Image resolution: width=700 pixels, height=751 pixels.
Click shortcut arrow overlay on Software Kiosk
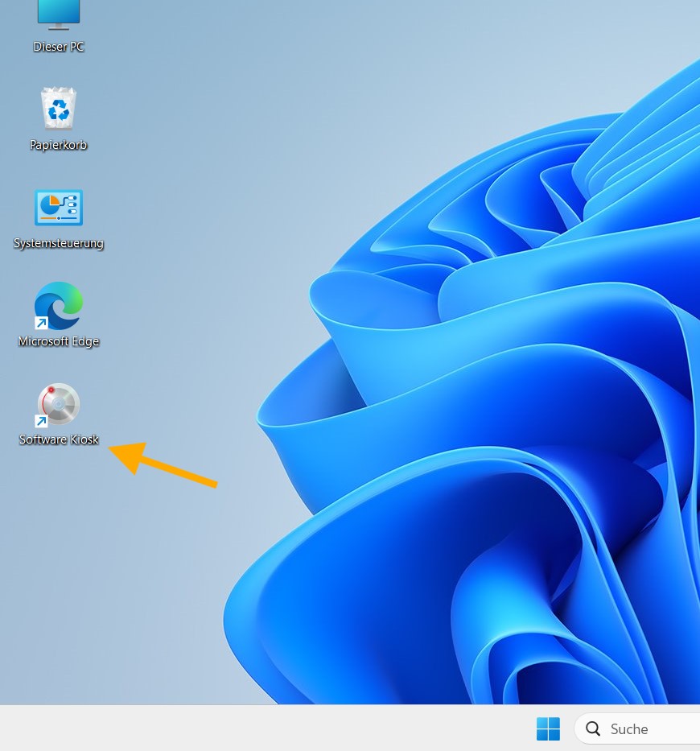pos(41,421)
